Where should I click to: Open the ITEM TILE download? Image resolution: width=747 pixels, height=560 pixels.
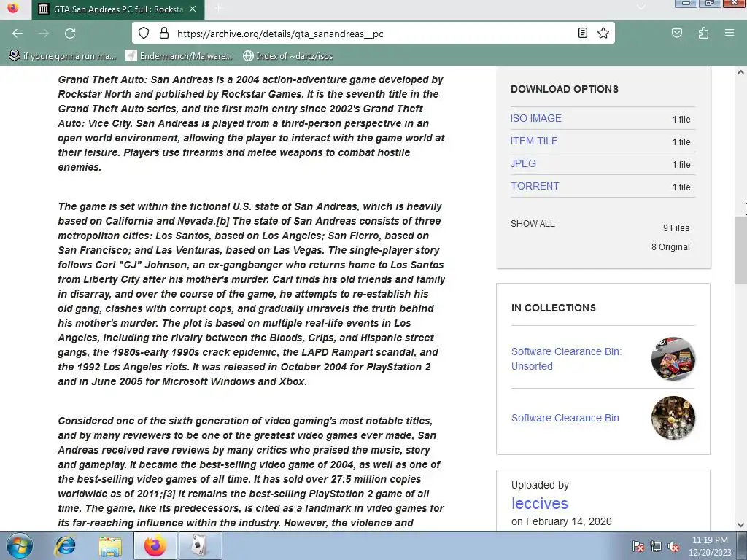coord(534,141)
